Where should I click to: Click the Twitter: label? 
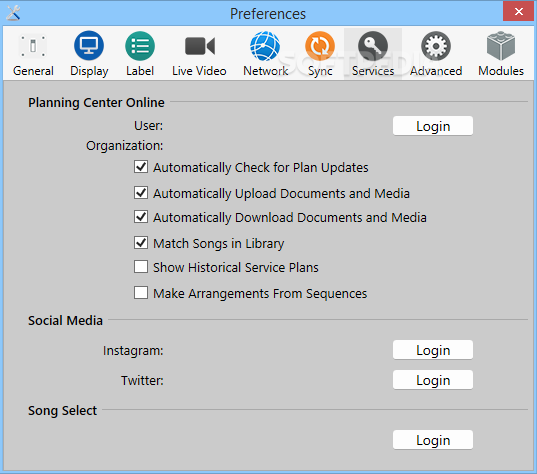pyautogui.click(x=142, y=381)
